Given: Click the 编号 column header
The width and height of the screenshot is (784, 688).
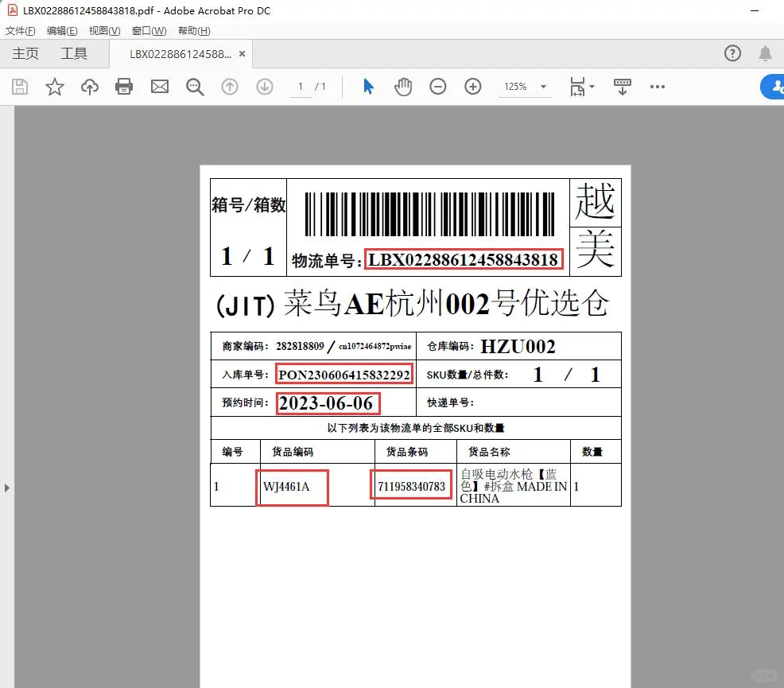Looking at the screenshot, I should point(232,452).
